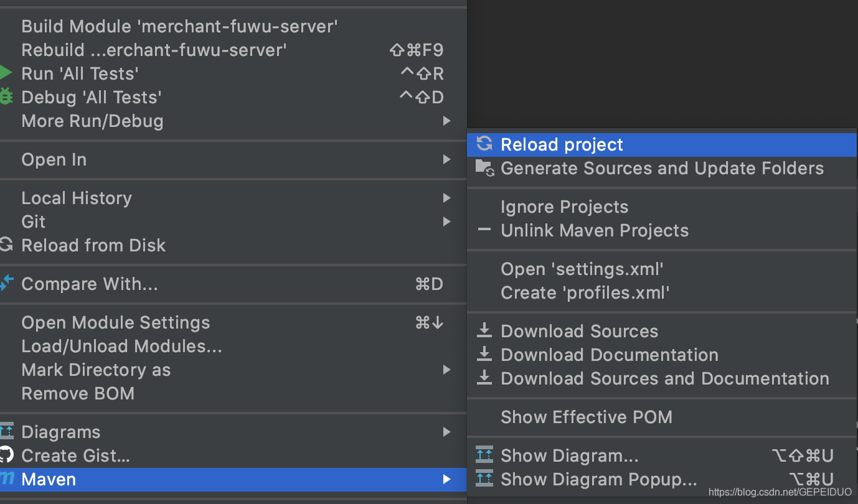
Task: Click the GitHub icon beside Create Gist
Action: click(6, 455)
